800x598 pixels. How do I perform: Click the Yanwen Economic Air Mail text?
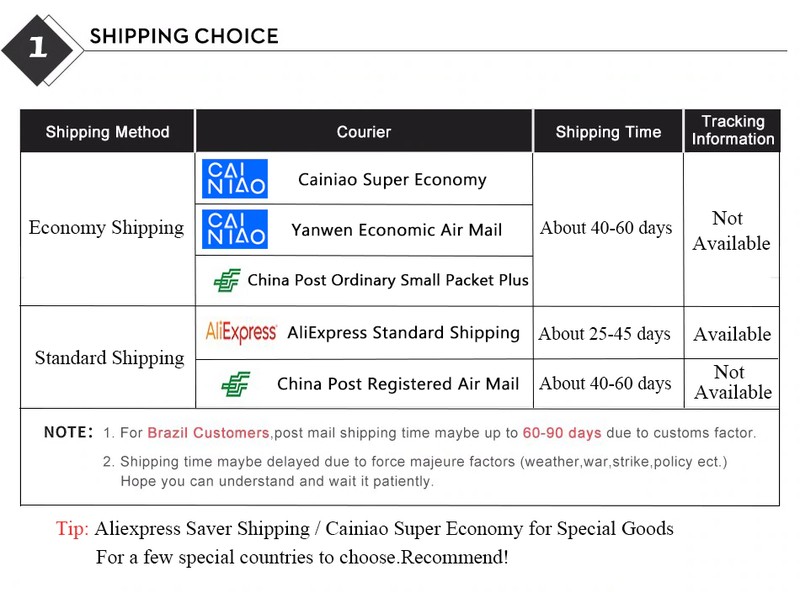(x=396, y=230)
